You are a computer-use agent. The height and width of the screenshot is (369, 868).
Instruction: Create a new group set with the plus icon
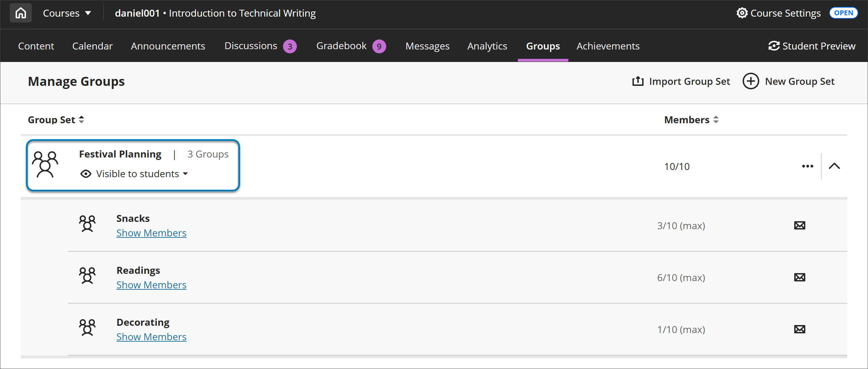[x=750, y=81]
